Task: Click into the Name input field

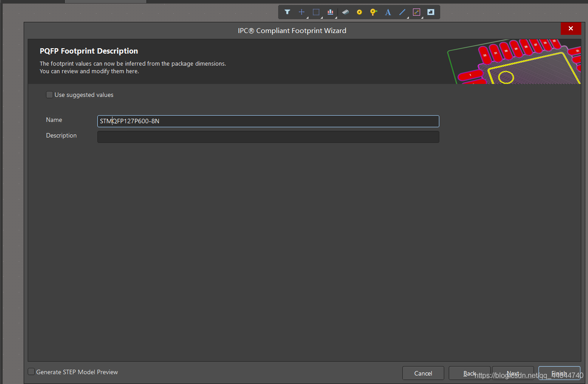Action: [x=268, y=121]
